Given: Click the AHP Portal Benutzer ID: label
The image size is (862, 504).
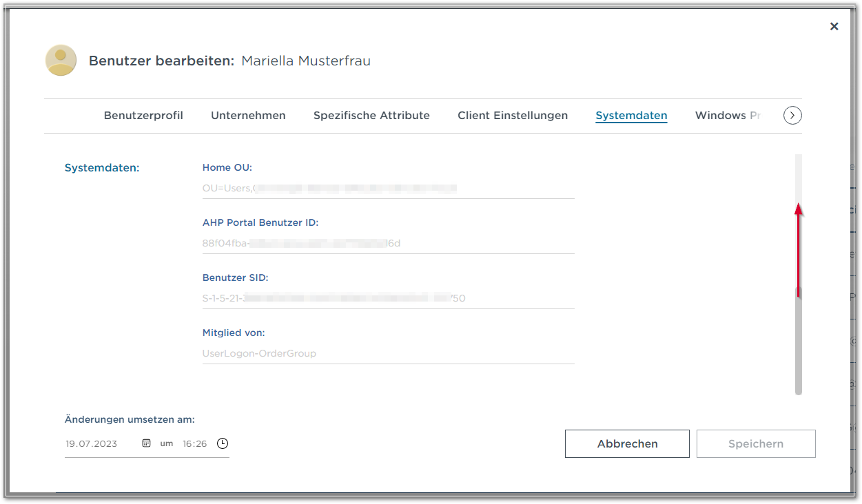Looking at the screenshot, I should point(260,222).
